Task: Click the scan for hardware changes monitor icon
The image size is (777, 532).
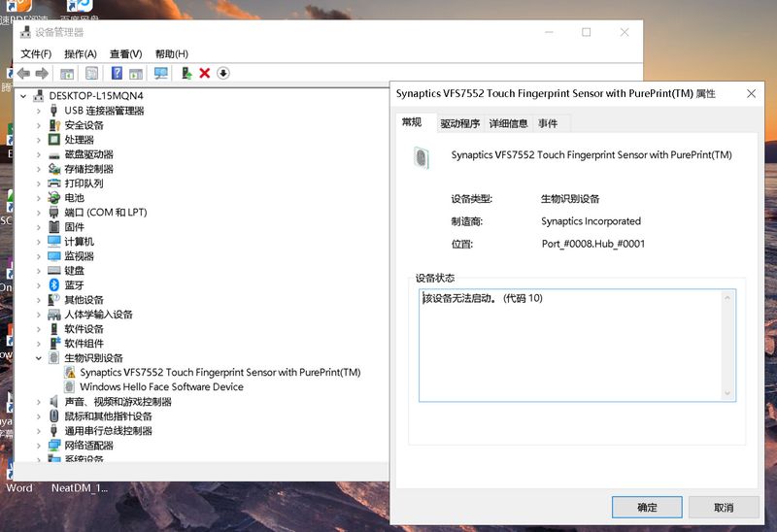Action: (x=160, y=74)
